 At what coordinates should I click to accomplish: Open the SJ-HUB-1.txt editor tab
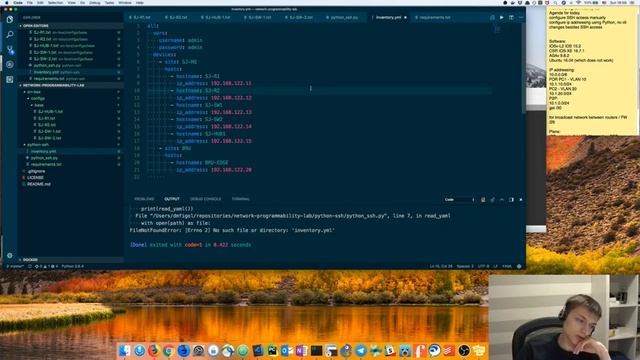point(217,18)
